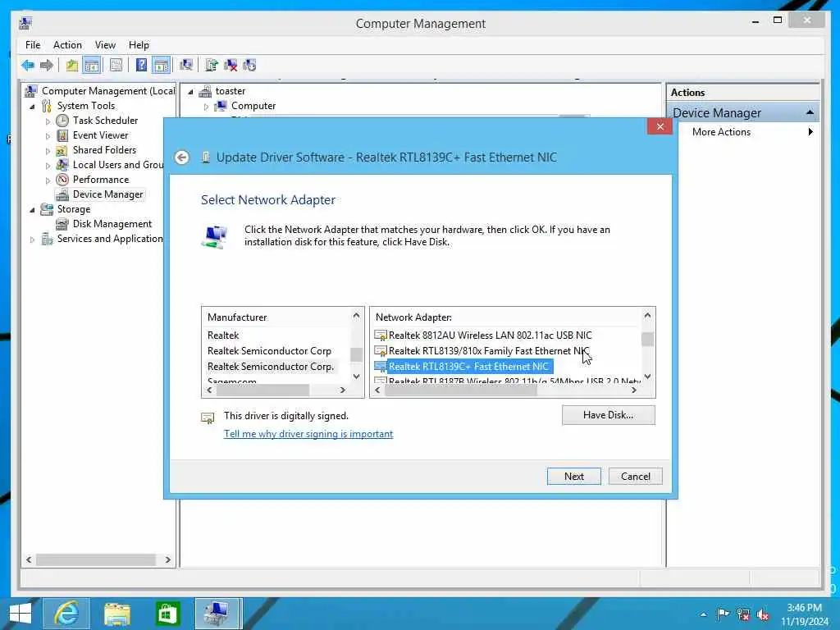Toggle the Show/Hide Console Tree icon
Screen dimensions: 840x630
92,66
